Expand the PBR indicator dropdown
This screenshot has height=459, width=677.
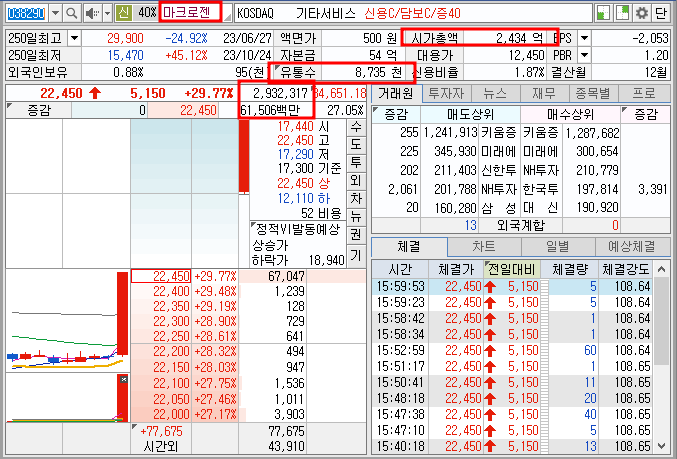584,55
